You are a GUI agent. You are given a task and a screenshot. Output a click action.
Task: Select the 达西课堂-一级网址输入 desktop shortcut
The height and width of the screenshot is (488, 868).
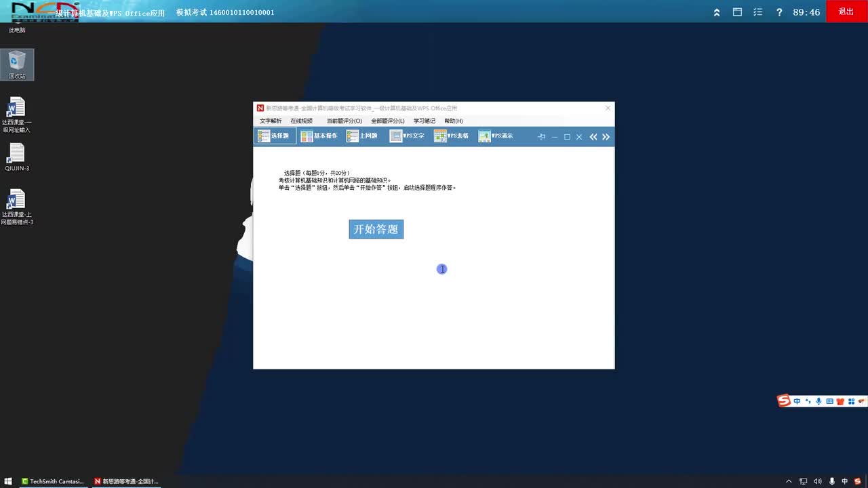[x=16, y=115]
